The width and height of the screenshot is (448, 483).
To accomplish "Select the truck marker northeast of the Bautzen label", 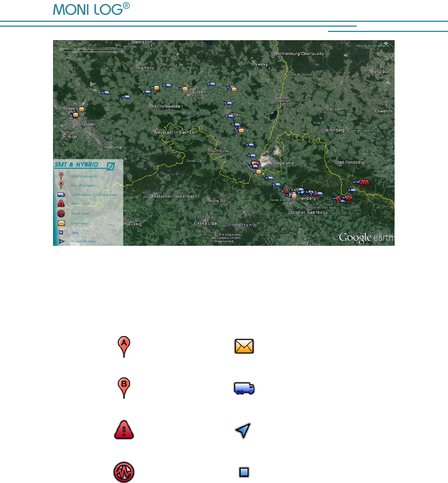I will [x=212, y=84].
